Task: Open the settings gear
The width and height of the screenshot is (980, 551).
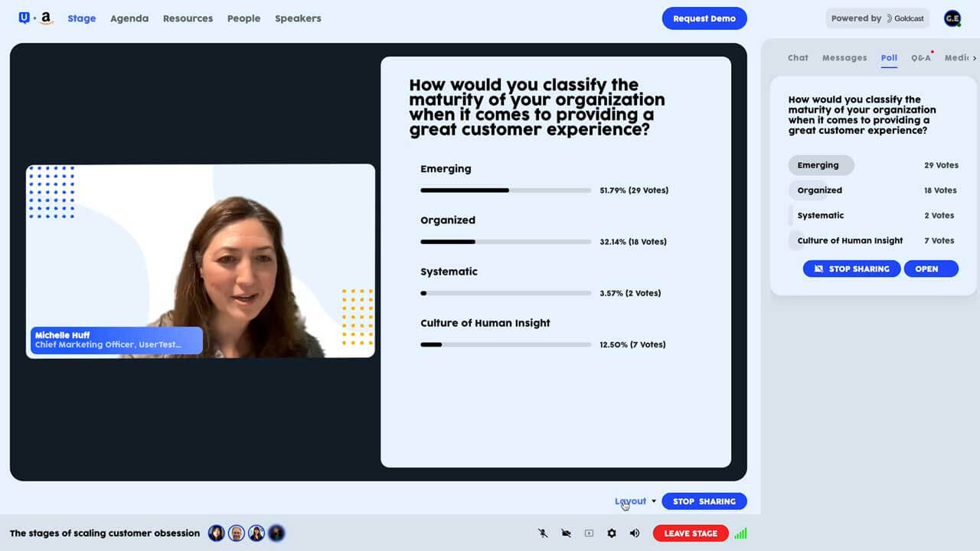Action: [x=611, y=533]
